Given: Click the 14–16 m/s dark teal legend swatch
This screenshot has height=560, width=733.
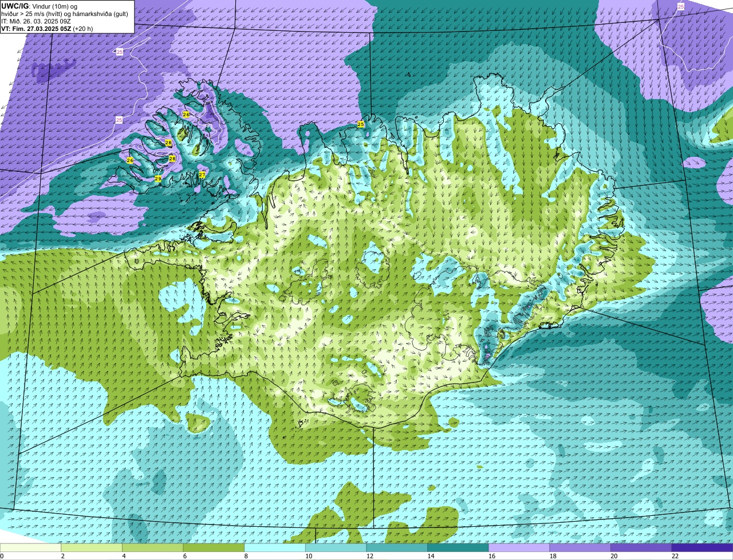Looking at the screenshot, I should tap(458, 547).
